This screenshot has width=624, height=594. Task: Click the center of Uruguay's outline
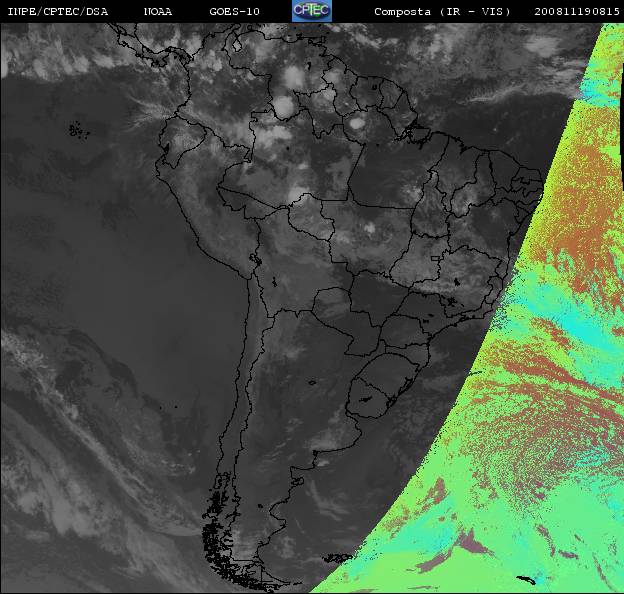368,399
